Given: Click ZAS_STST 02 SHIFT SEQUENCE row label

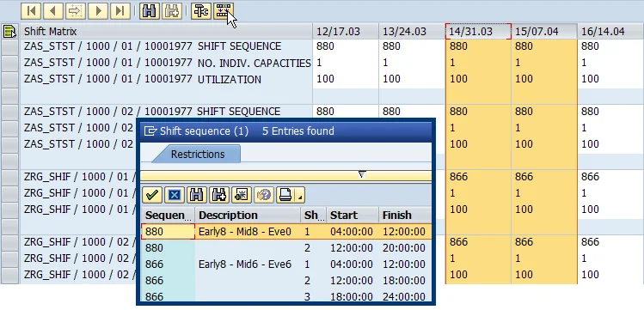Looking at the screenshot, I should (153, 112).
